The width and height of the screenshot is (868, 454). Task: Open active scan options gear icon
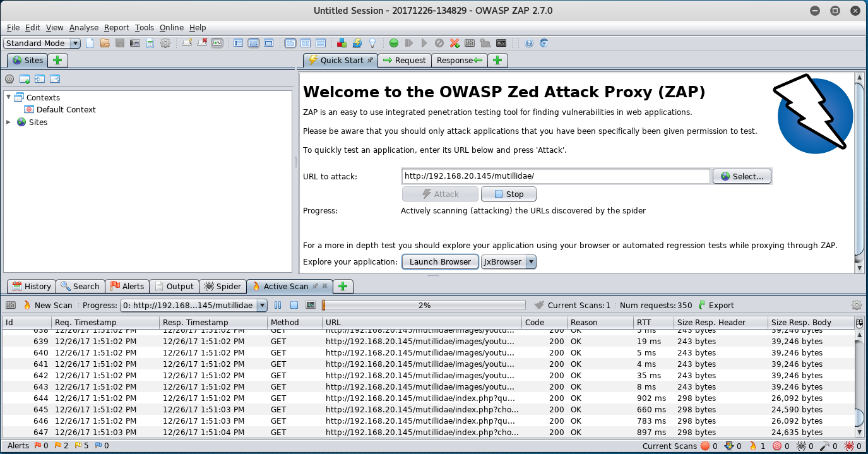[857, 305]
